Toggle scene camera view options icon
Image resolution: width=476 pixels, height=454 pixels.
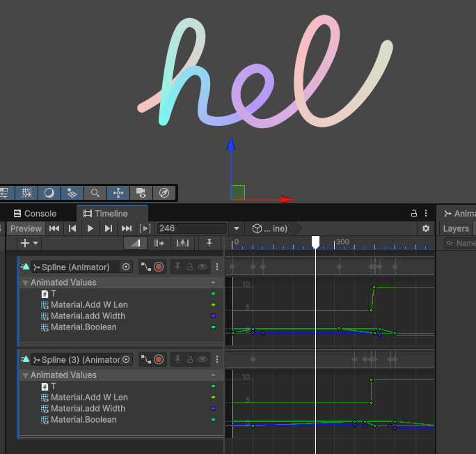[x=141, y=193]
